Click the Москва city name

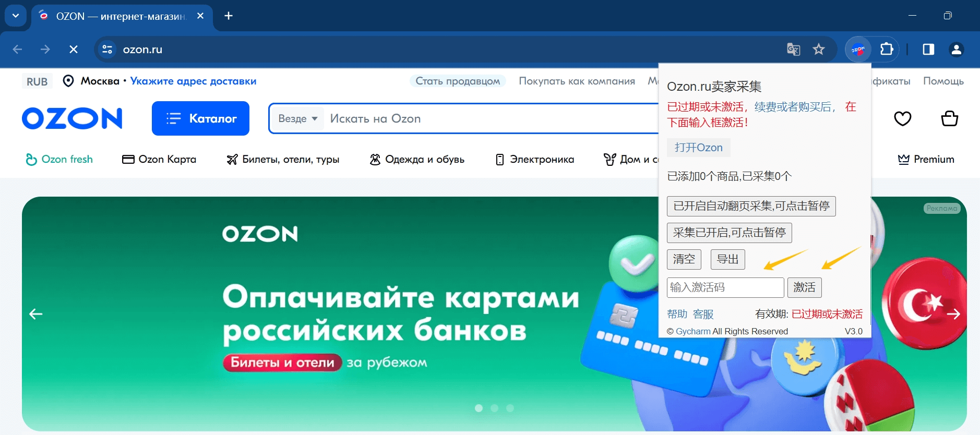(100, 81)
